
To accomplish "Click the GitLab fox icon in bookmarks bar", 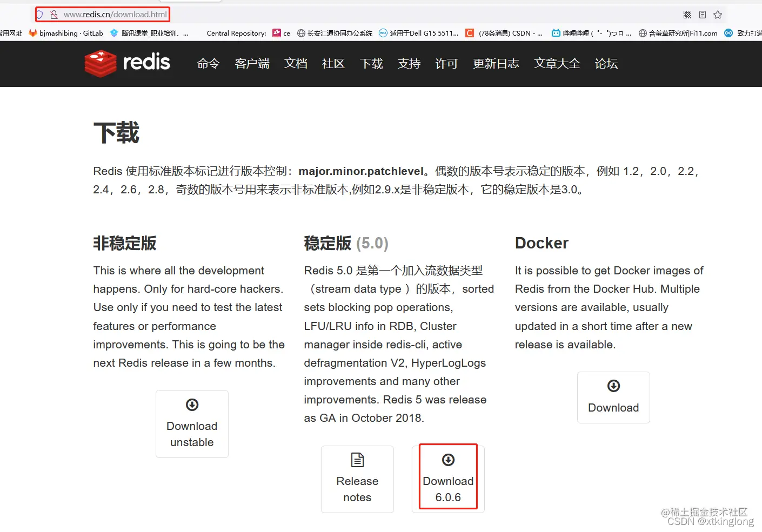I will (x=33, y=33).
